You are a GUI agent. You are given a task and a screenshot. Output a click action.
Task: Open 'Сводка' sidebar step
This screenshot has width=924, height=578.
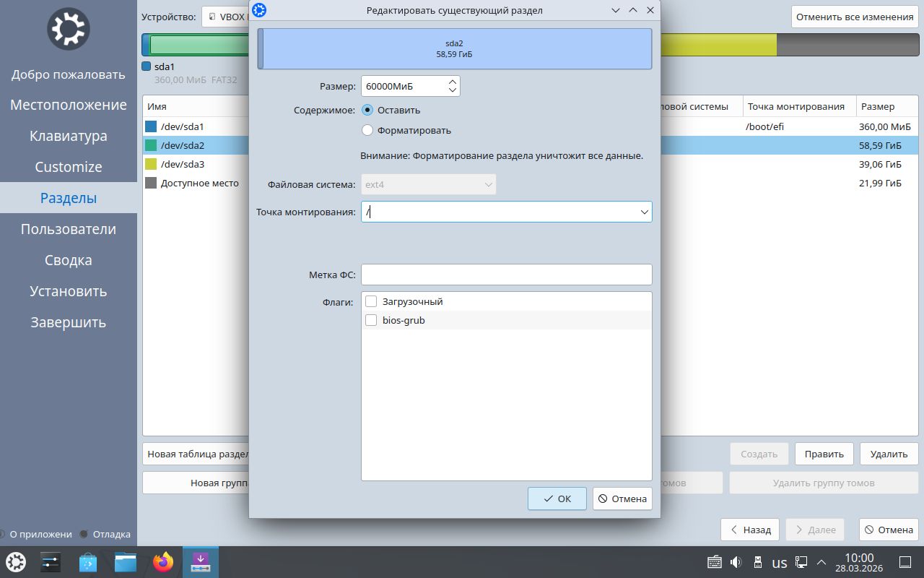tap(69, 260)
